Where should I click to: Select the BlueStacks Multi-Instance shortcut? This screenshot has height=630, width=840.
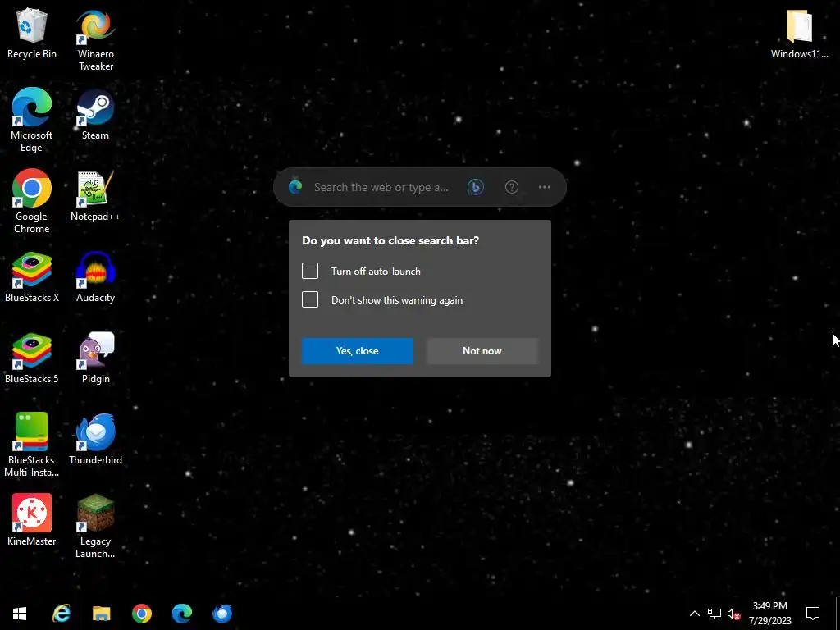[32, 445]
